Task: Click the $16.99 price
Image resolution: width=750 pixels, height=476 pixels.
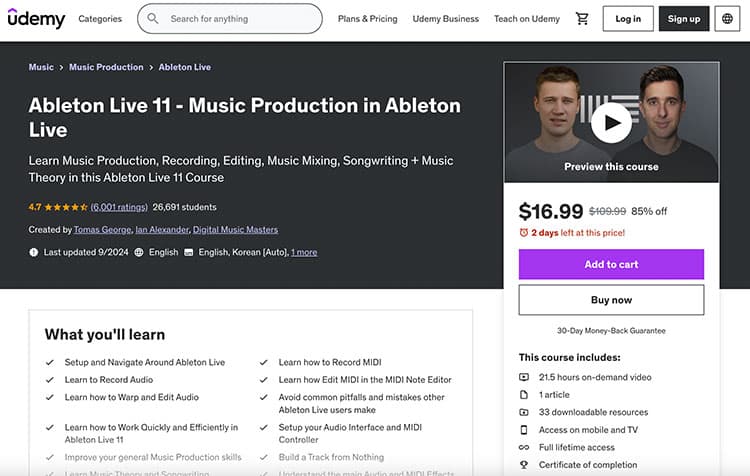Action: coord(551,211)
